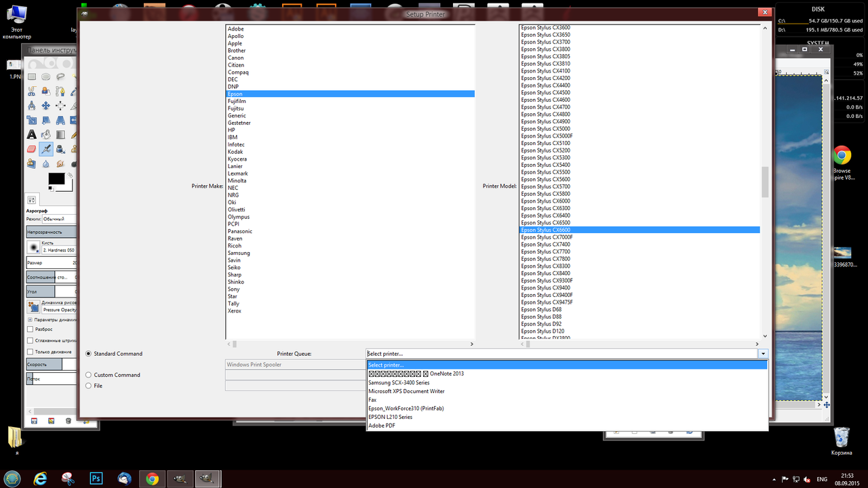The image size is (868, 488).
Task: Enable the Сглаженные штрихи checkbox
Action: click(30, 340)
